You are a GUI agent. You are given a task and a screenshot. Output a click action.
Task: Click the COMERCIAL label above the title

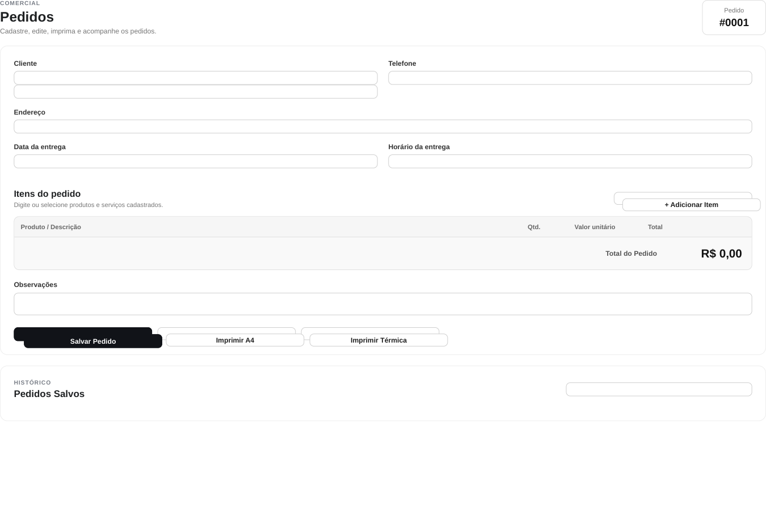coord(20,3)
